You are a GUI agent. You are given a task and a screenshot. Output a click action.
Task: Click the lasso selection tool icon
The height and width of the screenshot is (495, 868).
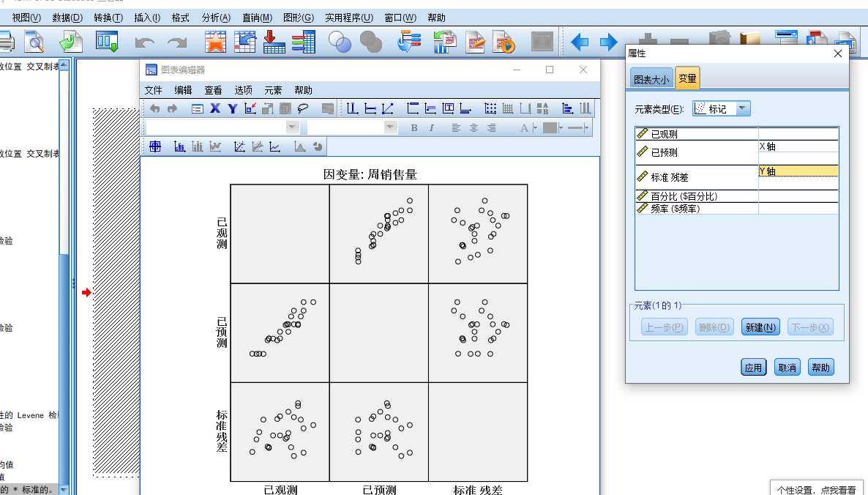(x=303, y=108)
